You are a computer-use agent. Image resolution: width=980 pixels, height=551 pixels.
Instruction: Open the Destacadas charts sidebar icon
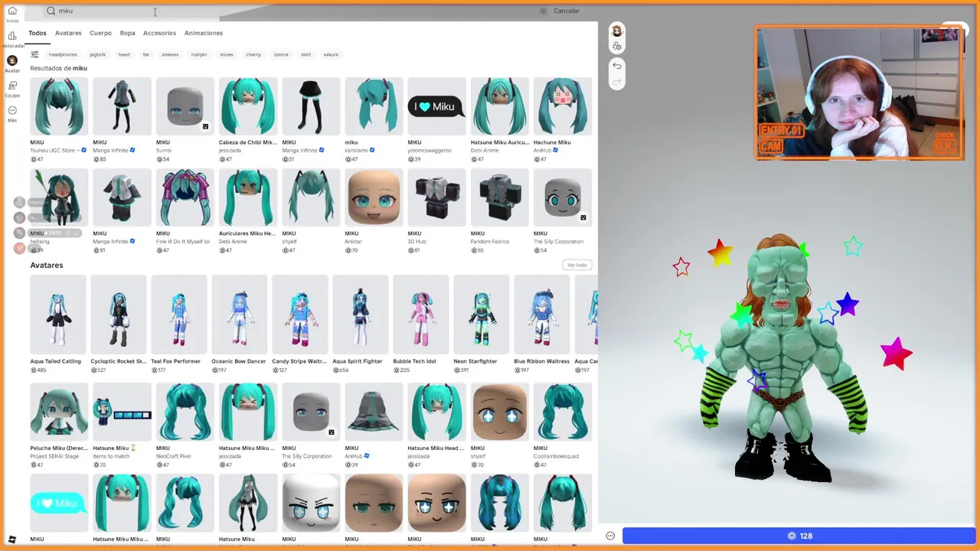click(x=12, y=39)
